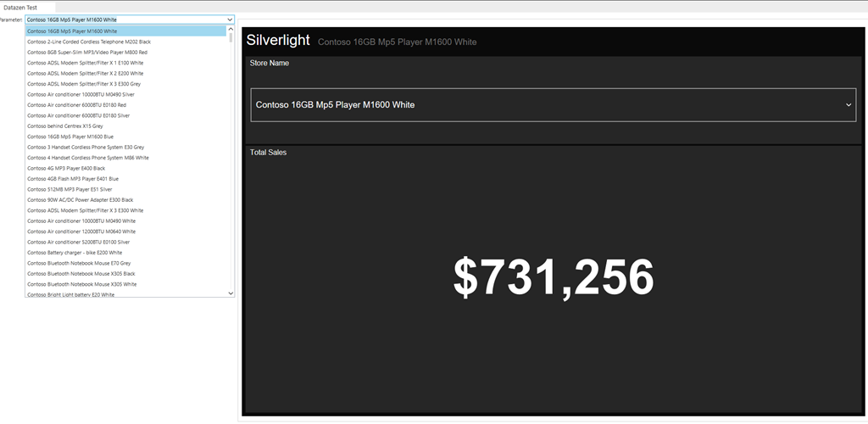Click the Store Name selection box
Viewport: 868px width, 424px height.
[x=553, y=105]
